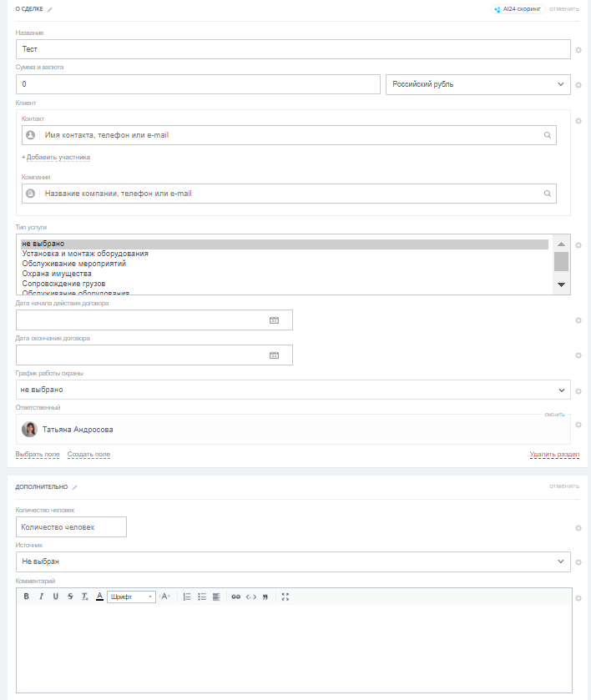Click the 'Количество человек' input field
Image resolution: width=591 pixels, height=700 pixels.
[x=71, y=527]
